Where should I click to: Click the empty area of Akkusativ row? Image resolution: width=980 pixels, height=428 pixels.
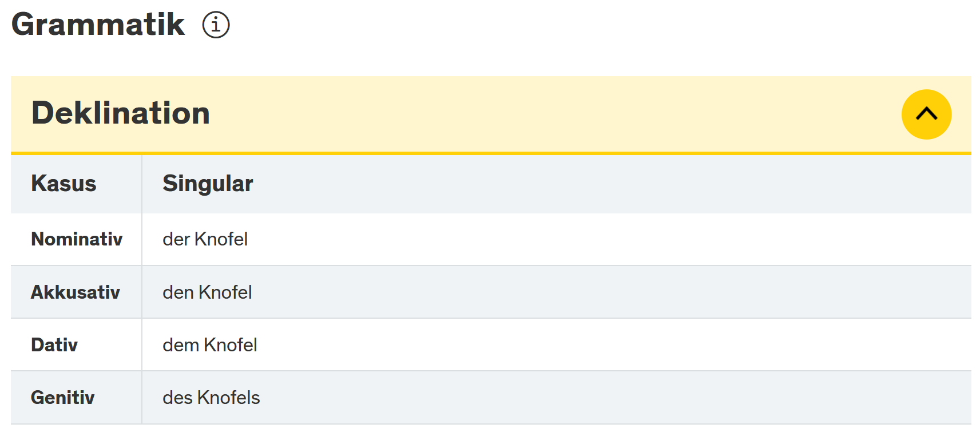pos(612,292)
